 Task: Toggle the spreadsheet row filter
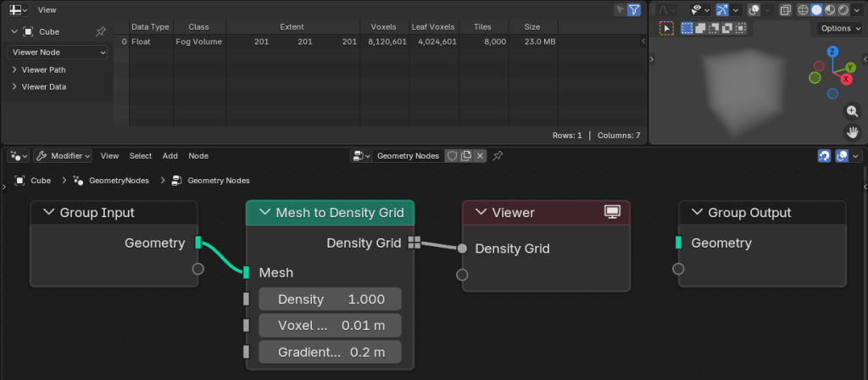[634, 10]
